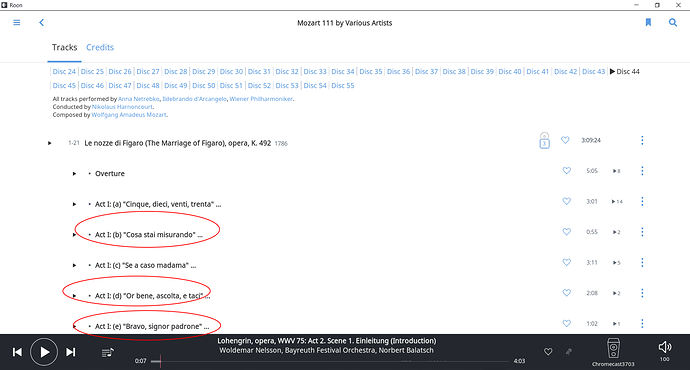Viewport: 690px width, 370px height.
Task: Click play-count icon beside "Cinque, dieci" track
Action: (x=617, y=201)
